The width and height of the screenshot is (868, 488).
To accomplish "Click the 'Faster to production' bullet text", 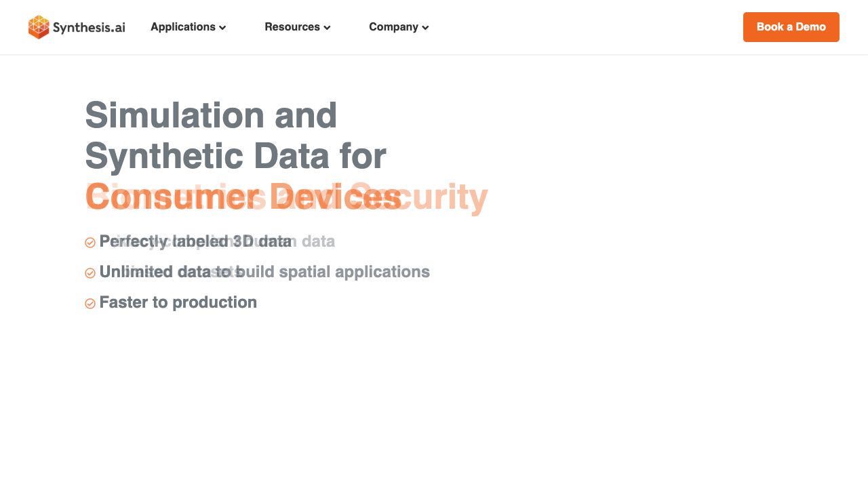I will click(178, 302).
